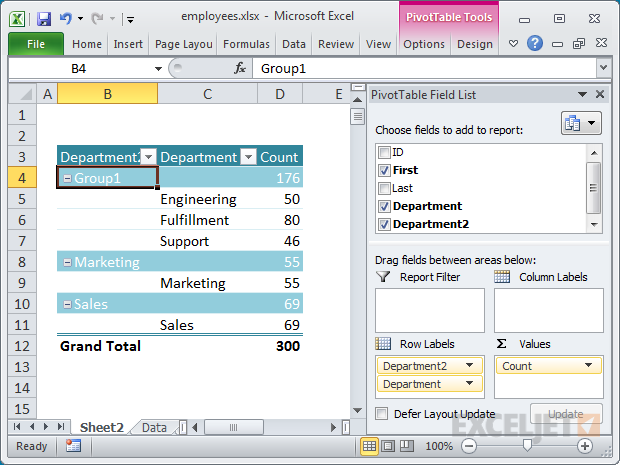Switch to the Data sheet tab
Image resolution: width=620 pixels, height=465 pixels.
click(153, 427)
